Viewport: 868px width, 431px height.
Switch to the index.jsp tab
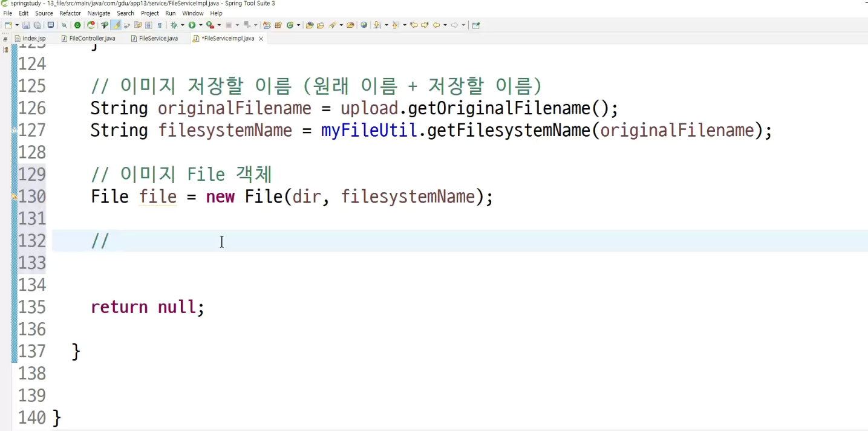30,39
